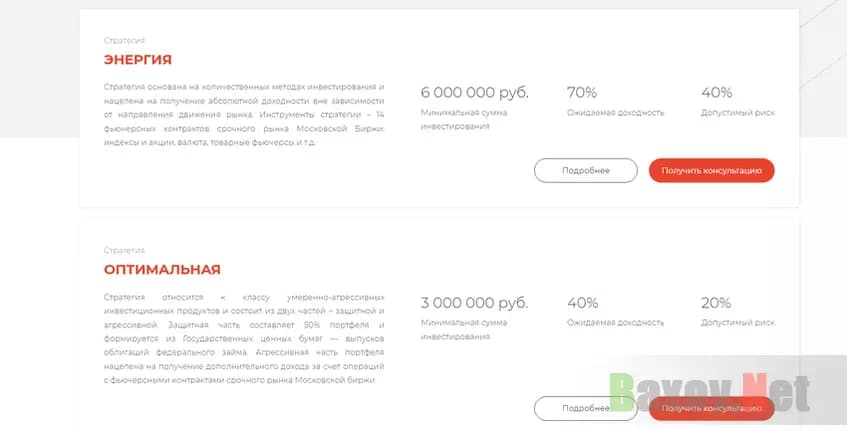Click Подробнее button for Энергия strategy
The image size is (847, 431).
(585, 171)
